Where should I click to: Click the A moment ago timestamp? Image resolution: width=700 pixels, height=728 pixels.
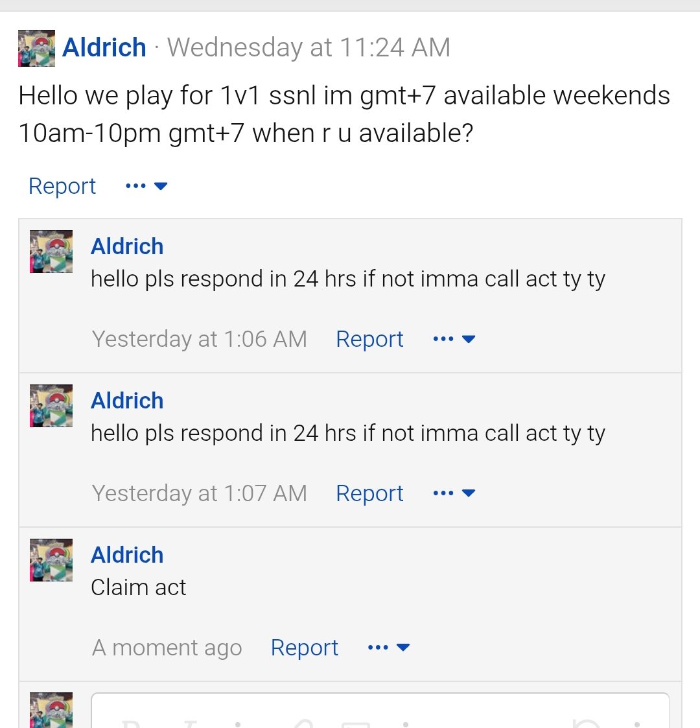[x=167, y=647]
